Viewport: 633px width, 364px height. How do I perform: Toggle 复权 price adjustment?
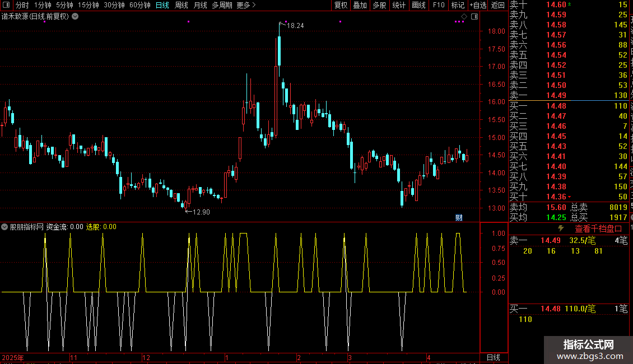(341, 5)
